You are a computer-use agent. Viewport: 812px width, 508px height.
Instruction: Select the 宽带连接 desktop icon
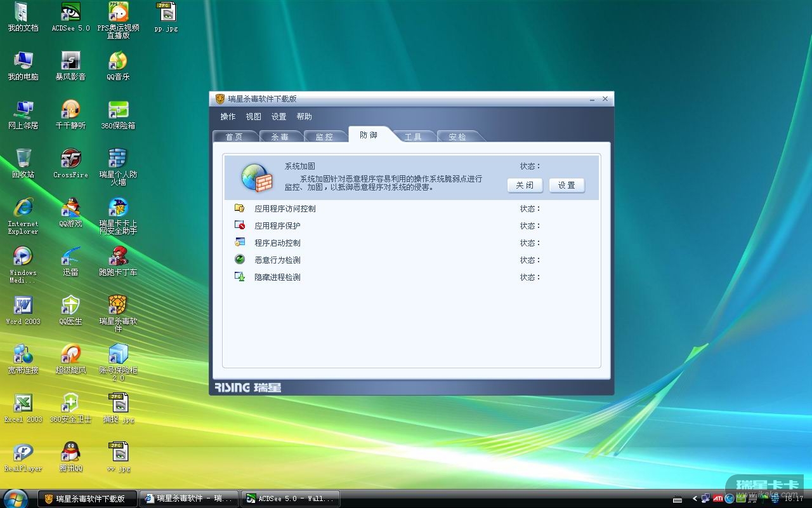pyautogui.click(x=23, y=359)
